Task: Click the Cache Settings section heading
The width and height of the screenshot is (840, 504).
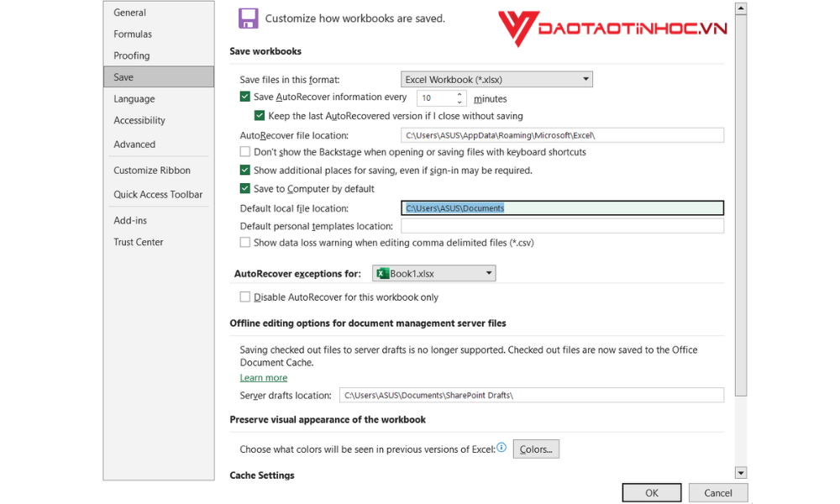Action: (262, 475)
